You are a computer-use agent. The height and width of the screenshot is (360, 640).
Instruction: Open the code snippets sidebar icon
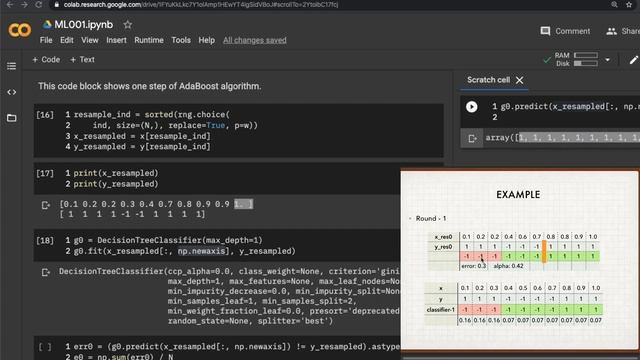(x=11, y=92)
